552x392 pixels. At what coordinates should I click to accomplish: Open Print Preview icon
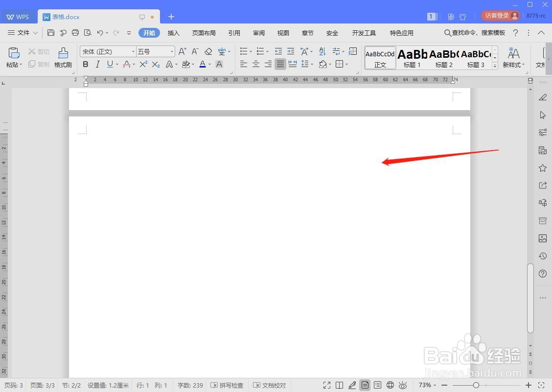pyautogui.click(x=88, y=33)
